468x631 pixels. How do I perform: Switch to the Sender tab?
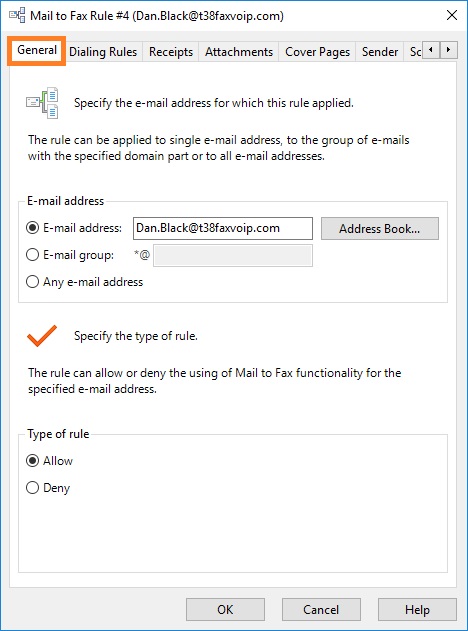(380, 52)
